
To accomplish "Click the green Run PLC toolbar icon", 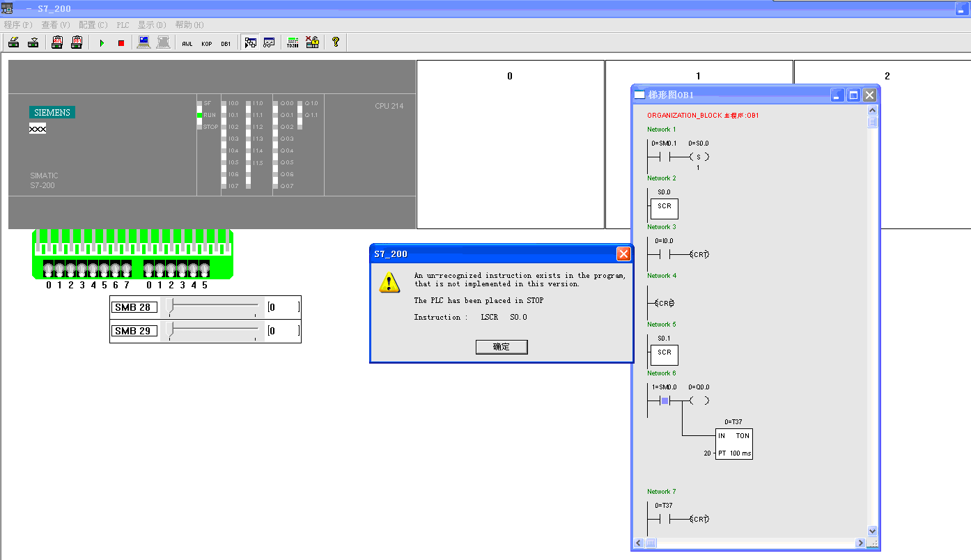I will 102,43.
